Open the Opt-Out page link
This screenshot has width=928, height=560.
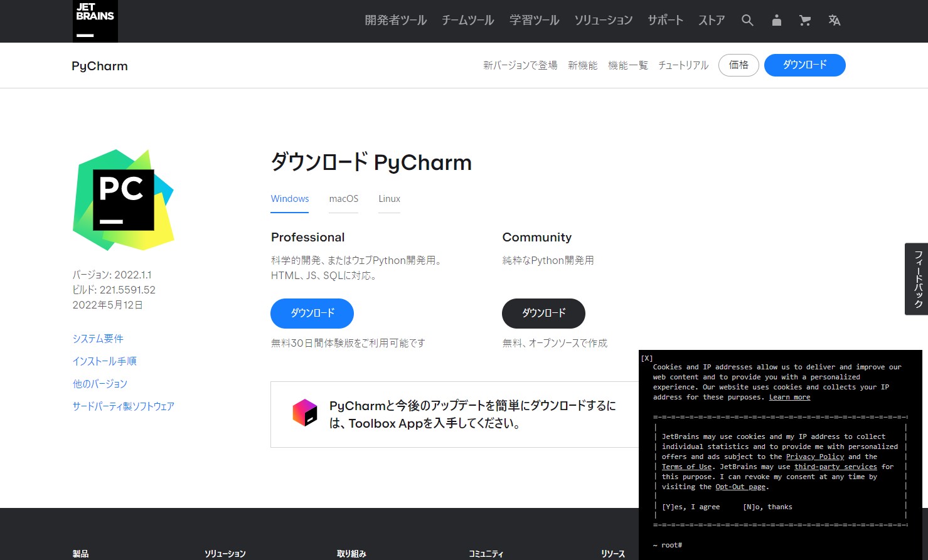[x=740, y=487]
